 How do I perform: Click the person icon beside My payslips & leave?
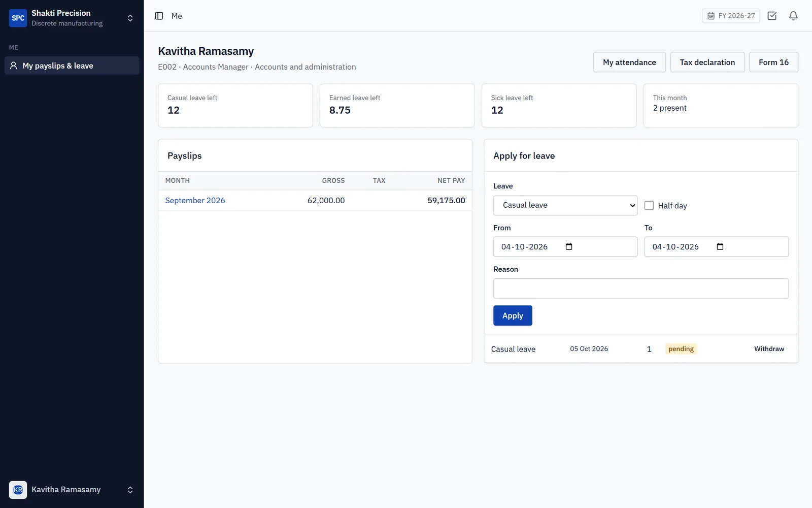coord(14,66)
